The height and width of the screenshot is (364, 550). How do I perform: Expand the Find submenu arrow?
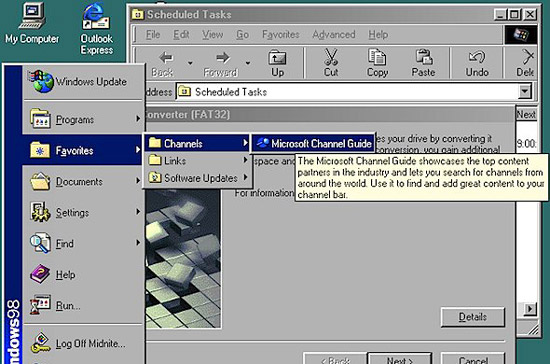tap(138, 242)
